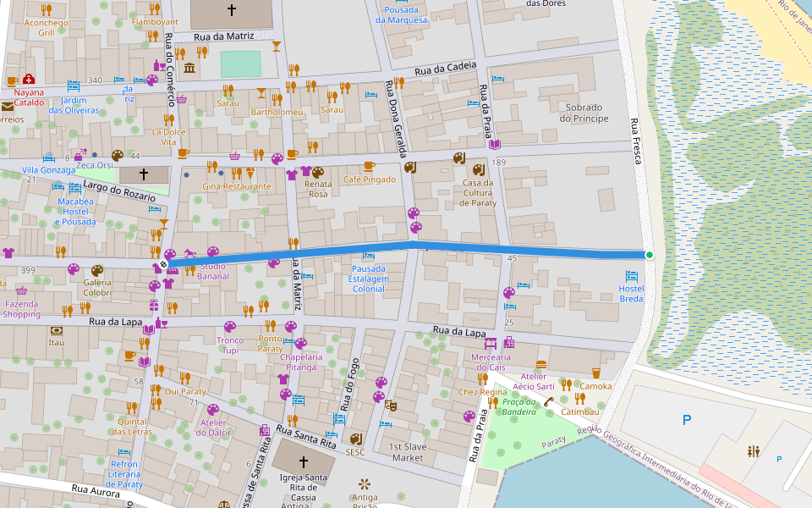The width and height of the screenshot is (812, 508).
Task: Select the beer glass icon near Camoka
Action: (x=596, y=373)
